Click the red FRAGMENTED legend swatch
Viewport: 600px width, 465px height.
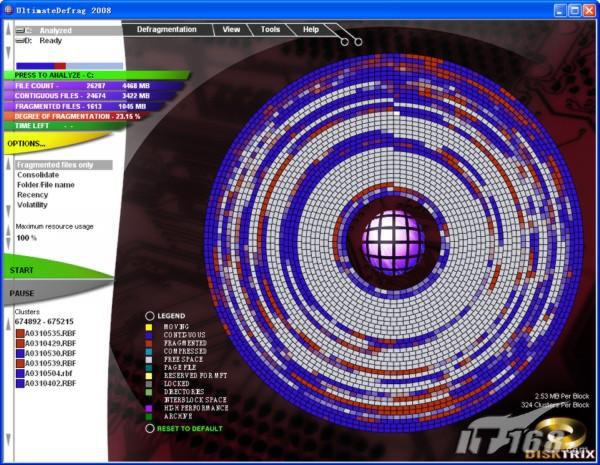[x=148, y=343]
